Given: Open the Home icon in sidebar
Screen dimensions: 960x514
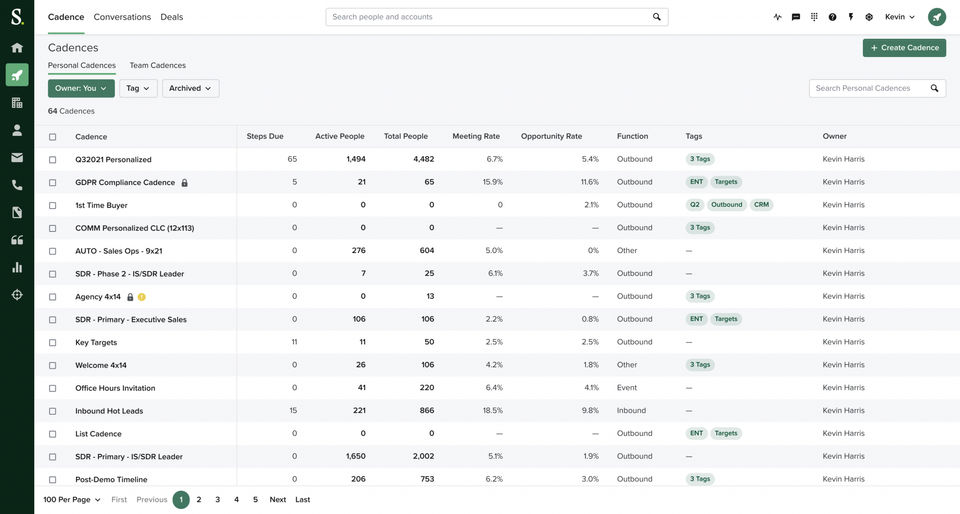Looking at the screenshot, I should pos(17,48).
